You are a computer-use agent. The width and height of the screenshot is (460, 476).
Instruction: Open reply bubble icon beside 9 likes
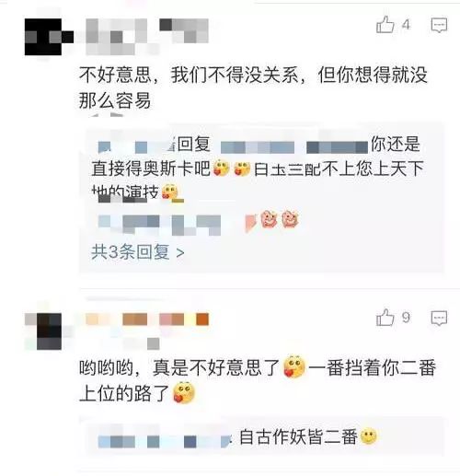tap(439, 318)
